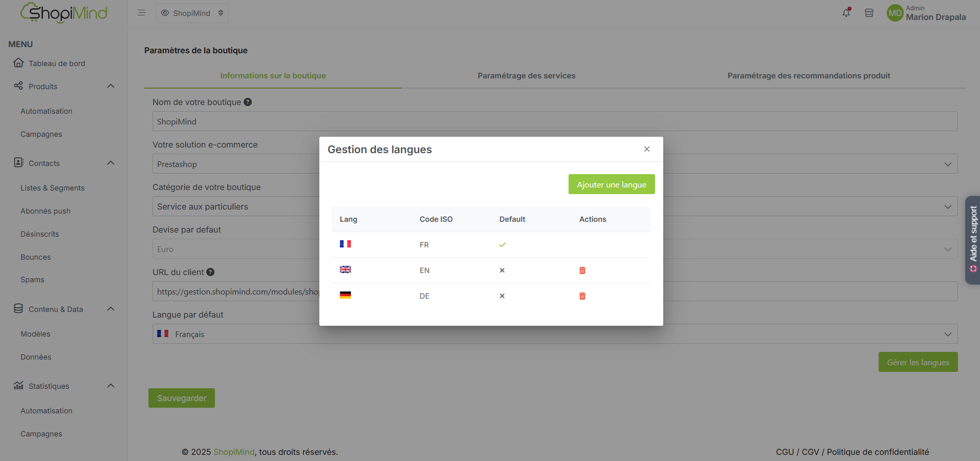Collapse the Contenu & Data section

coord(111,309)
